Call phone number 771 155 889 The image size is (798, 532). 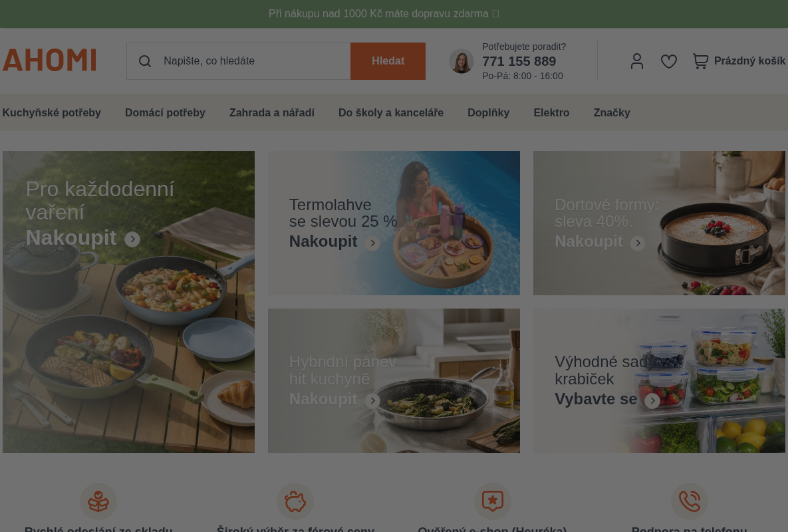click(x=519, y=62)
